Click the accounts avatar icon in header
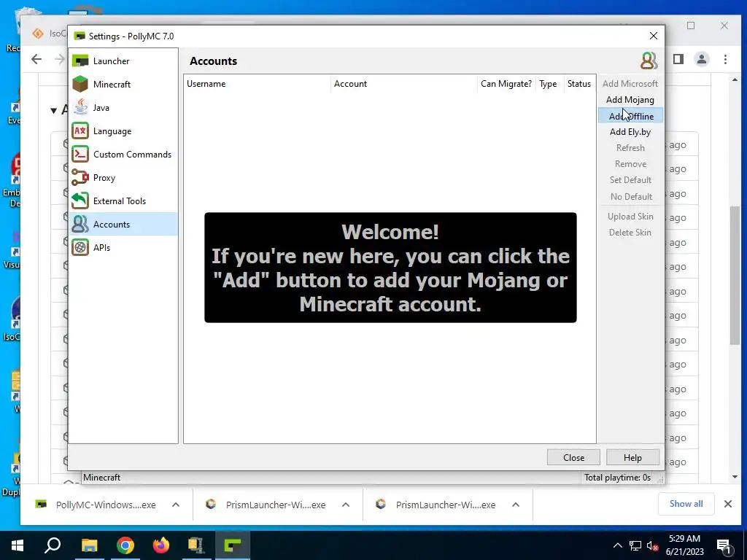This screenshot has width=747, height=560. [x=649, y=61]
